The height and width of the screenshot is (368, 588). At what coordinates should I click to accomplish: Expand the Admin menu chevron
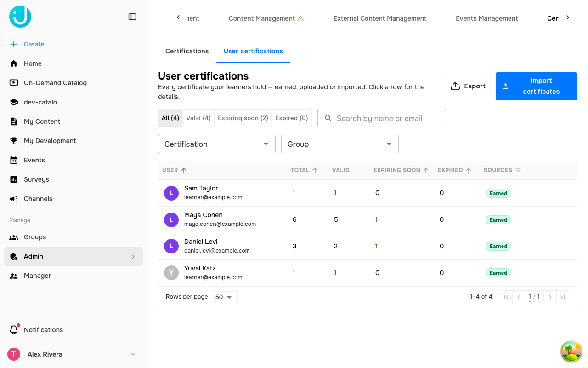tap(133, 257)
